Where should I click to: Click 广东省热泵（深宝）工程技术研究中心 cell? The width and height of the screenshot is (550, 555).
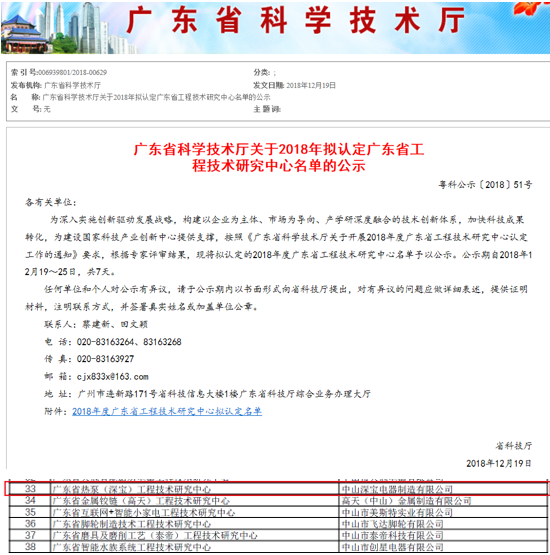click(x=195, y=489)
